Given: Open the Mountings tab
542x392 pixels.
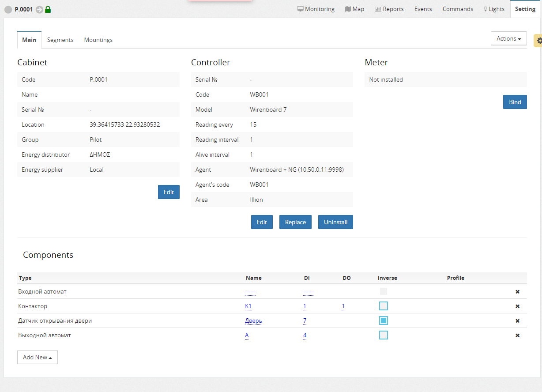Looking at the screenshot, I should click(98, 40).
